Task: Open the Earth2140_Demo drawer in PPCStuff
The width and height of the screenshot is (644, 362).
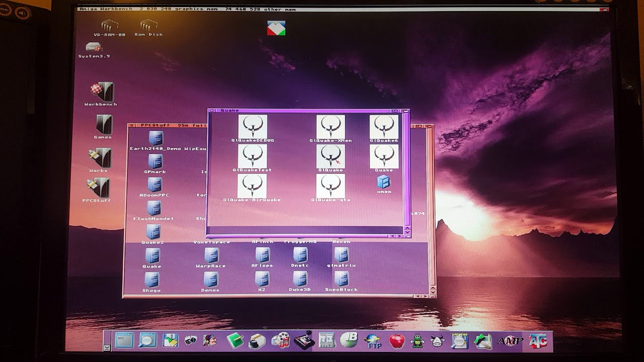Action: point(156,138)
